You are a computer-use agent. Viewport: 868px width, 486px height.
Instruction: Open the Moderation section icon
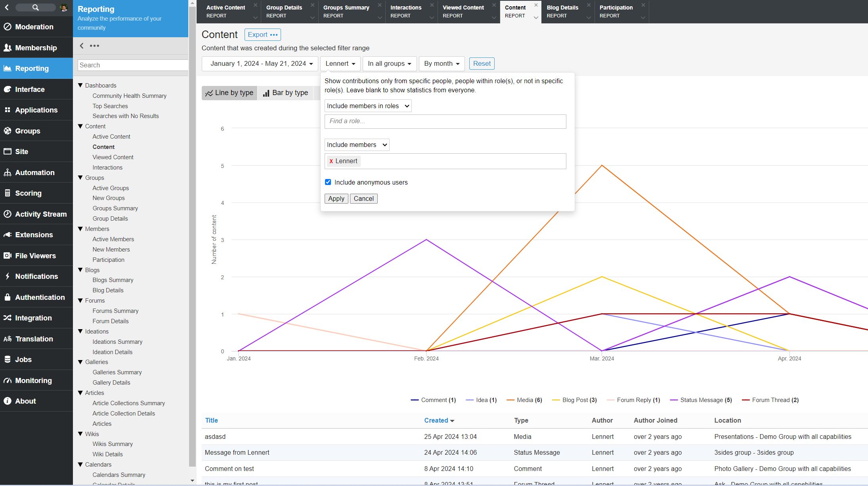coord(8,27)
